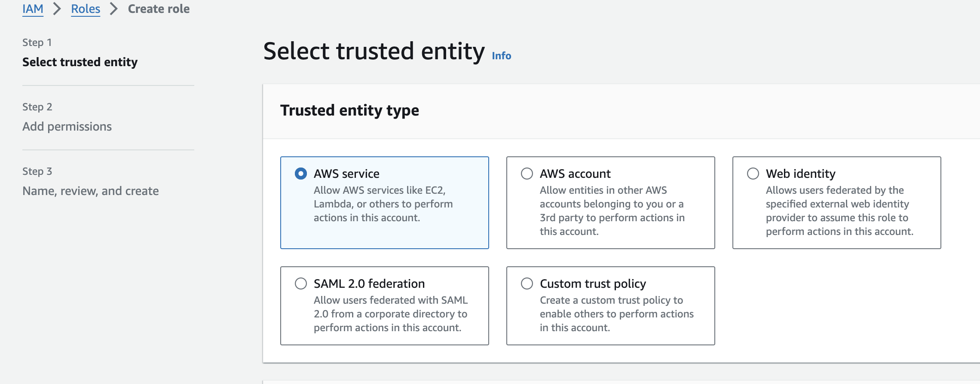980x384 pixels.
Task: Choose the AWS account radio button
Action: (x=527, y=174)
